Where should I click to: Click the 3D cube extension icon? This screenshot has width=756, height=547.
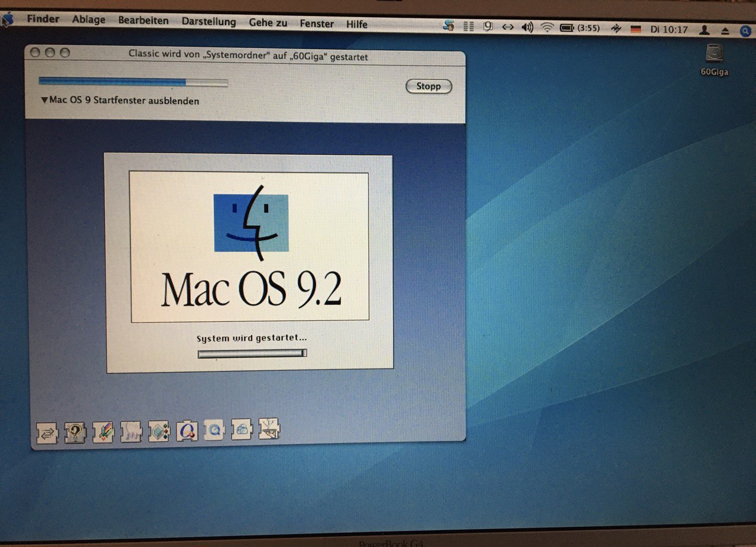point(159,431)
